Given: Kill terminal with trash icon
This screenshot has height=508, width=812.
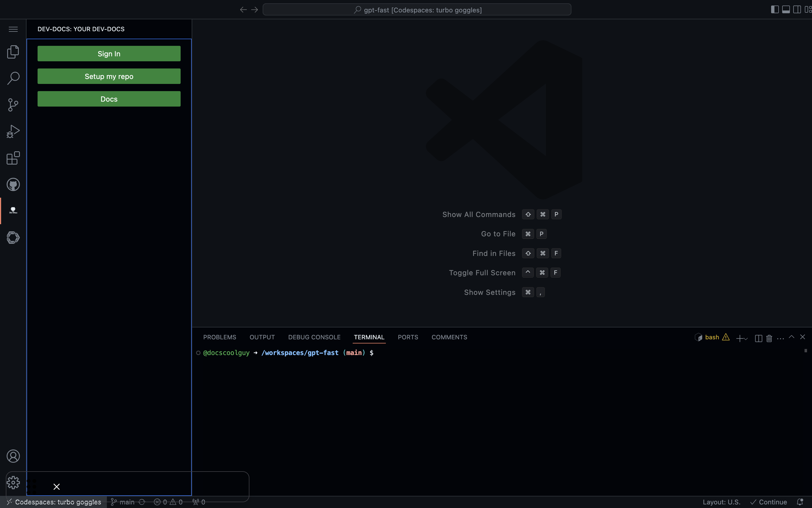Looking at the screenshot, I should (x=769, y=338).
